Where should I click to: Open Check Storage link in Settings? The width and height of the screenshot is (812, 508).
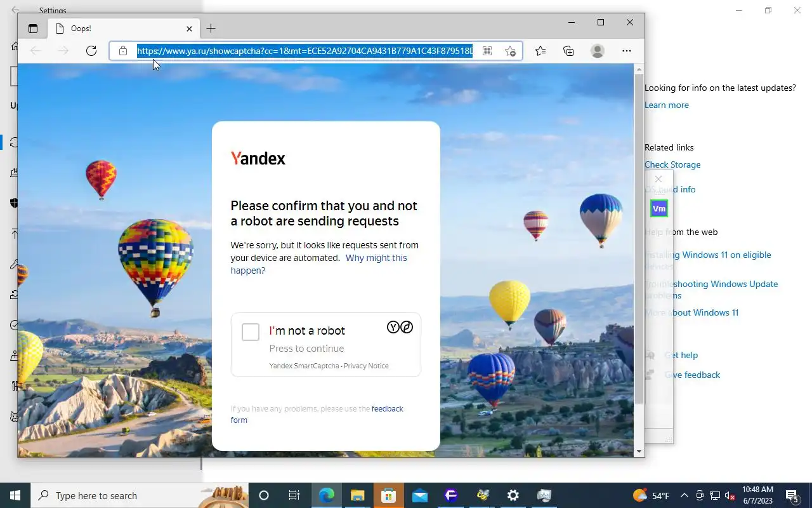click(672, 164)
